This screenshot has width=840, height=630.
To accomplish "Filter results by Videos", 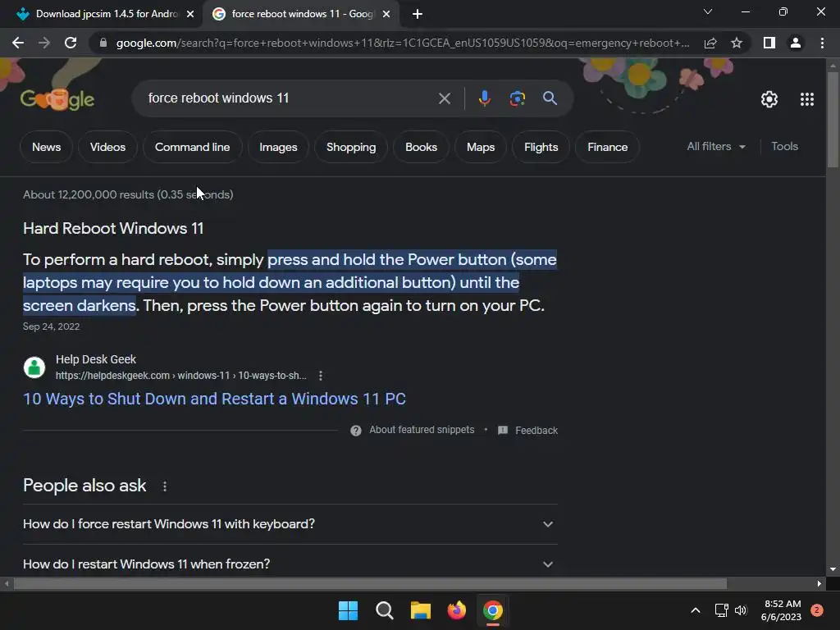I will pos(107,147).
